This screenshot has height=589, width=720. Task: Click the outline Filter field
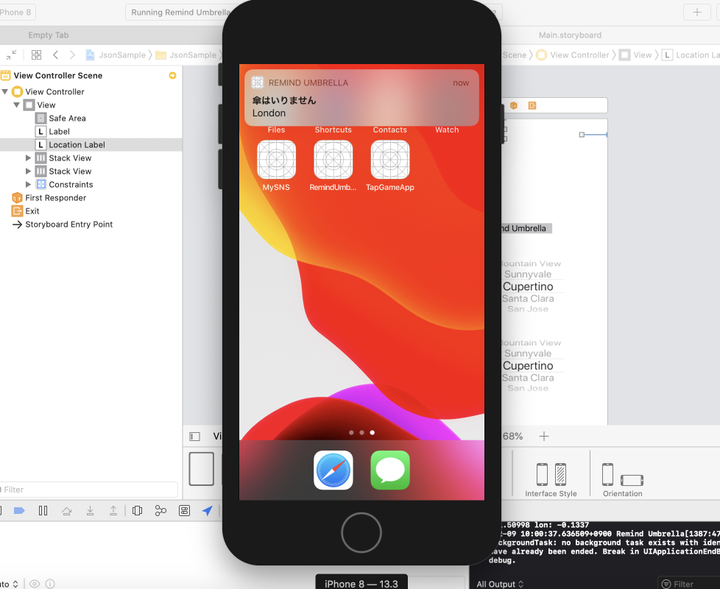click(89, 489)
